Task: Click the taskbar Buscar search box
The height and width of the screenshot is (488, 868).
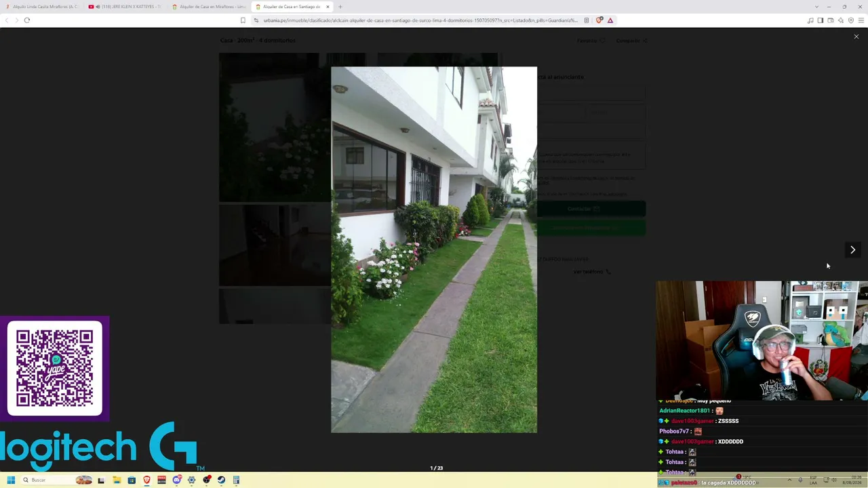Action: click(x=57, y=480)
